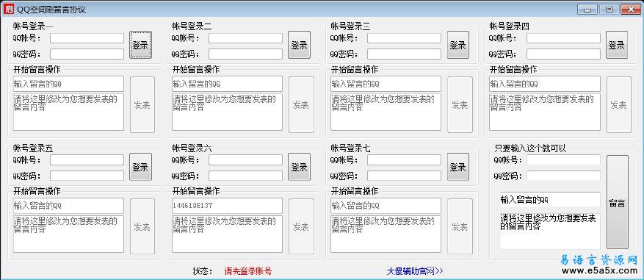Close the QQ空间刷留言协议 window

point(631,9)
